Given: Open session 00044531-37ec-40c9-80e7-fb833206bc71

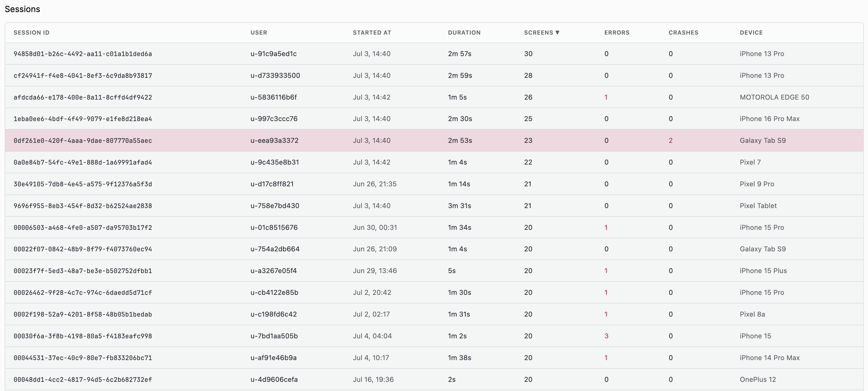Looking at the screenshot, I should pyautogui.click(x=82, y=358).
